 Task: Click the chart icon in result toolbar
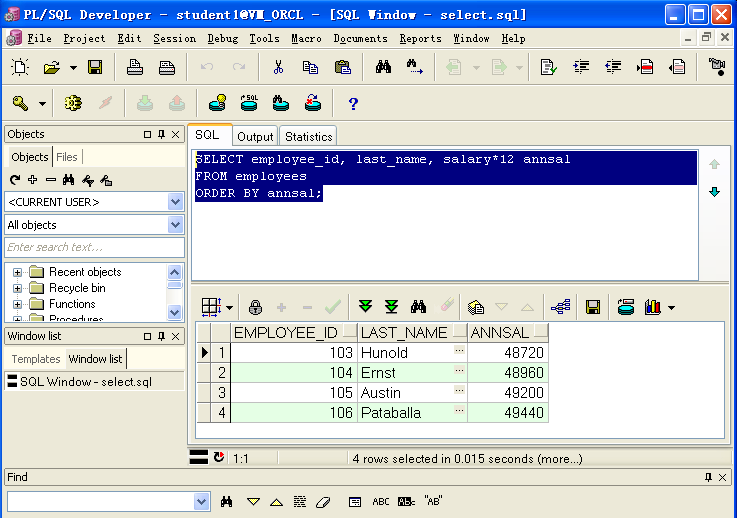coord(652,307)
